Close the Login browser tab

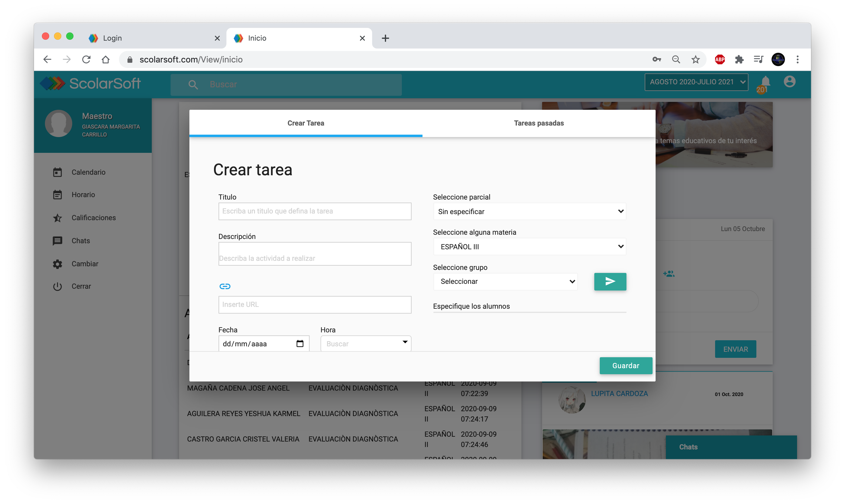tap(217, 39)
